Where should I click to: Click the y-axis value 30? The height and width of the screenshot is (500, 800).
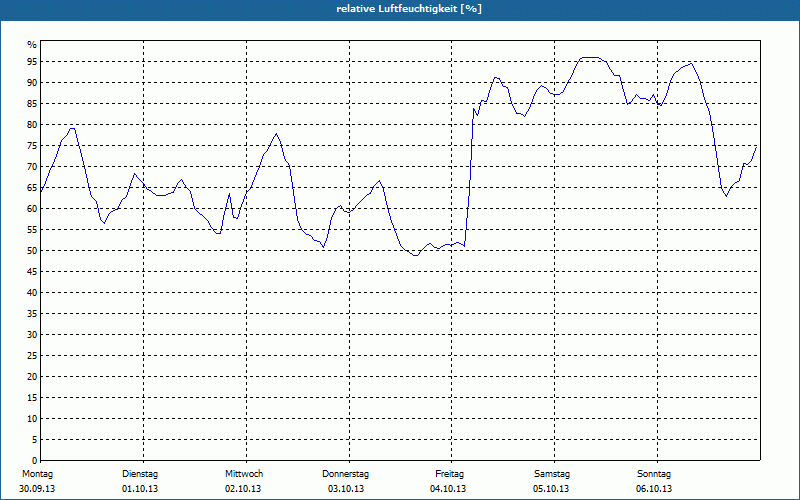(x=32, y=335)
